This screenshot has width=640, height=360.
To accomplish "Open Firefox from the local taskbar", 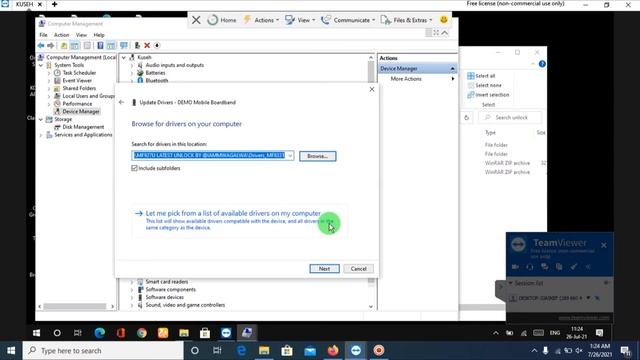I will (x=333, y=351).
